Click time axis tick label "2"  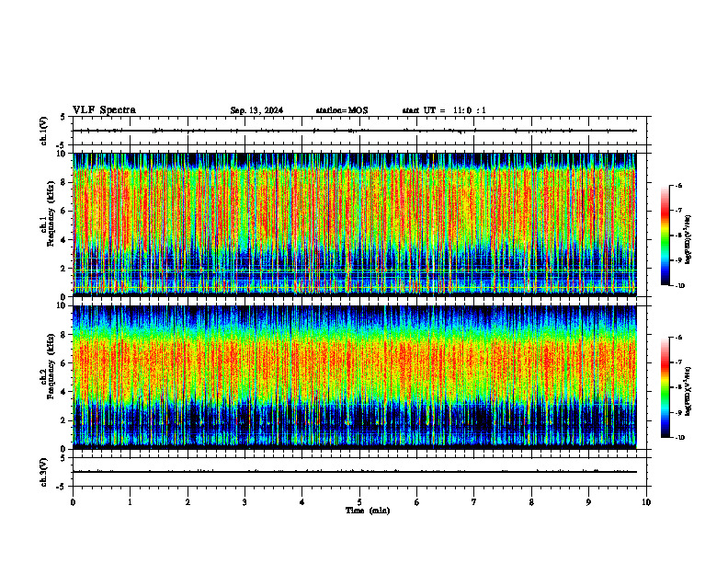pos(188,502)
